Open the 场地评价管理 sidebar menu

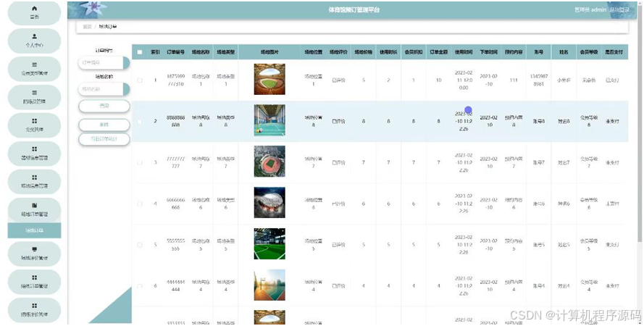point(35,254)
